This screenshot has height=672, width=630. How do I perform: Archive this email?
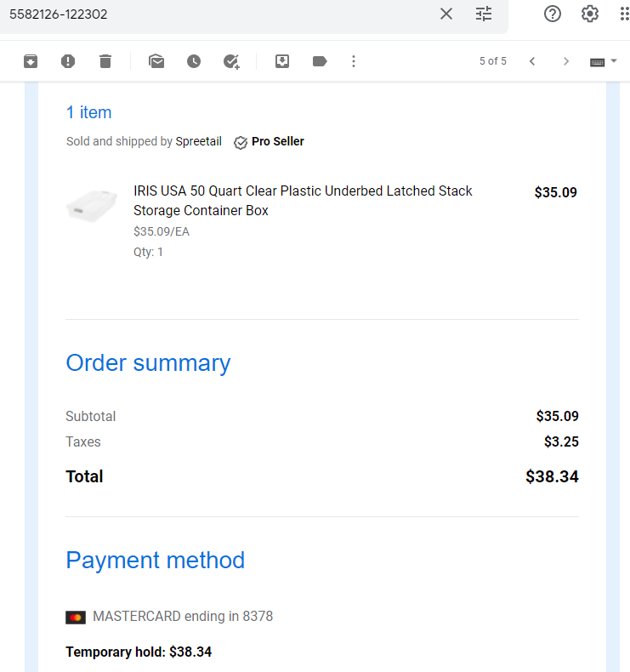(31, 61)
